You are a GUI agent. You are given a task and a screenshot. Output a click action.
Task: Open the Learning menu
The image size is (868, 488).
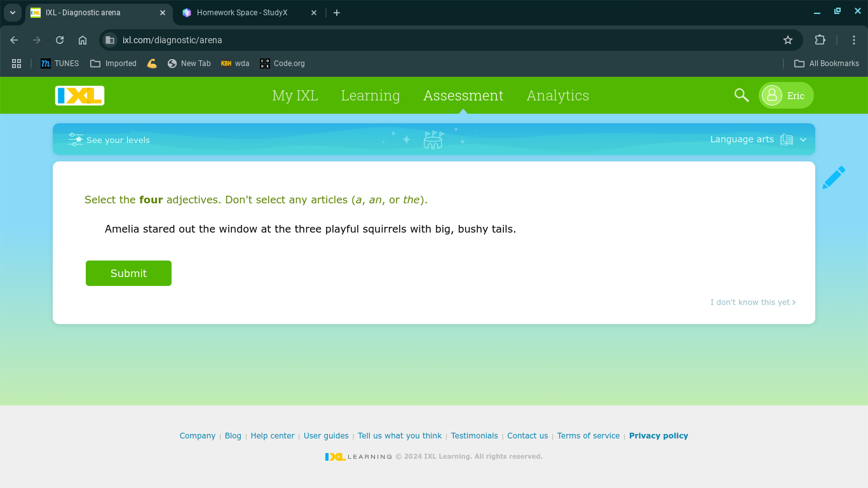click(370, 95)
